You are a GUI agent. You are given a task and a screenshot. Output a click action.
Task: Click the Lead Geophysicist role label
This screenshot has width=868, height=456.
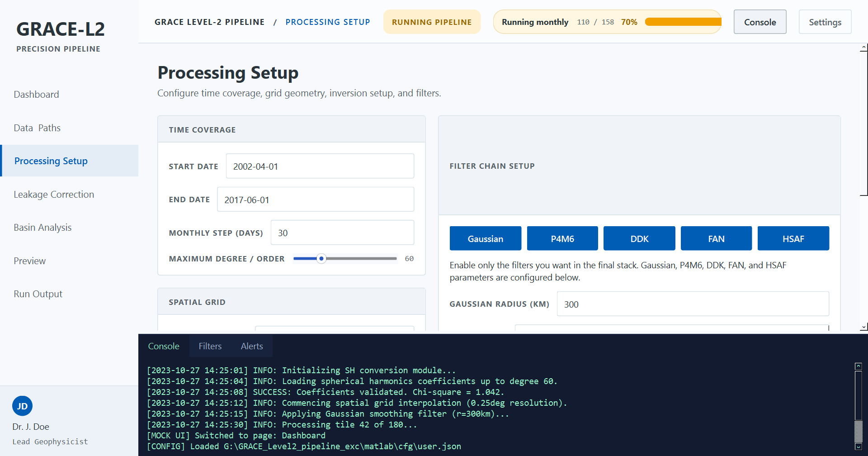coord(50,442)
